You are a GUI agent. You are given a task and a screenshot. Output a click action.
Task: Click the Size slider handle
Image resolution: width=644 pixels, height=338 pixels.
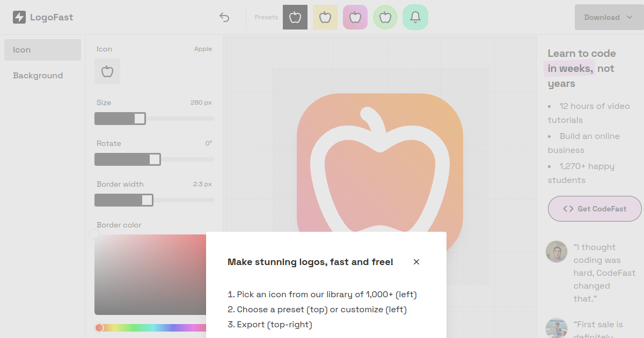click(140, 119)
